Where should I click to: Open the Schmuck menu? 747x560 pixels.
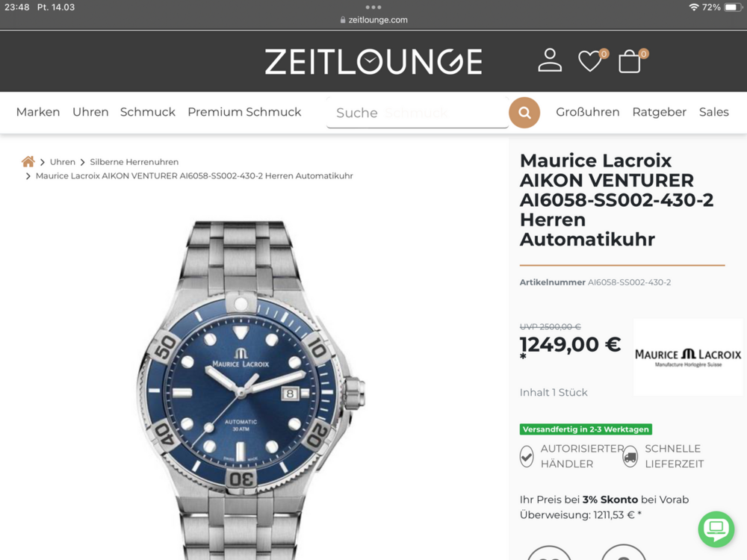(x=148, y=112)
